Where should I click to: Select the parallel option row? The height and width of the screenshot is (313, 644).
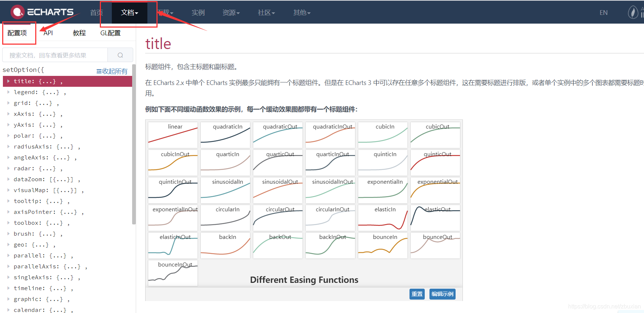pyautogui.click(x=67, y=256)
